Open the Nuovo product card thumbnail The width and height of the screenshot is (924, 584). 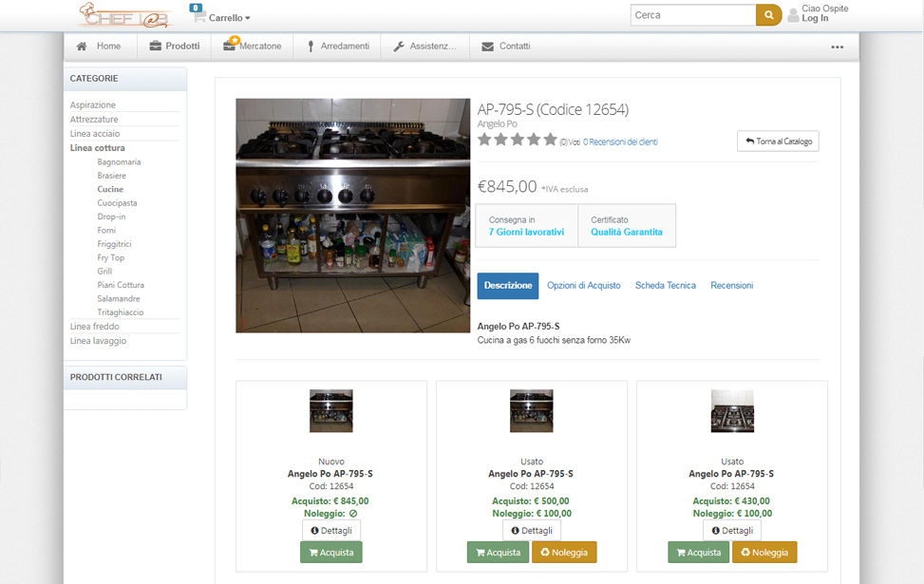tap(331, 411)
